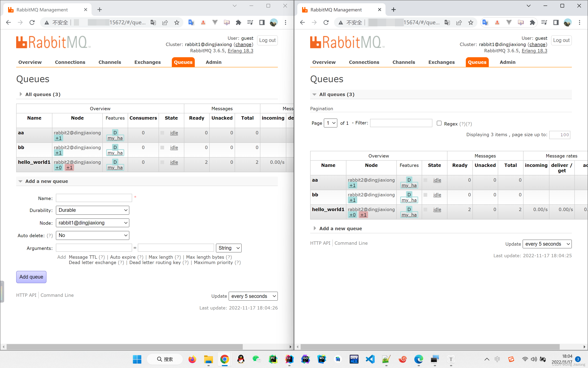Open Chrome menu in left browser window
Screen dimensions: 588x368
(x=286, y=23)
